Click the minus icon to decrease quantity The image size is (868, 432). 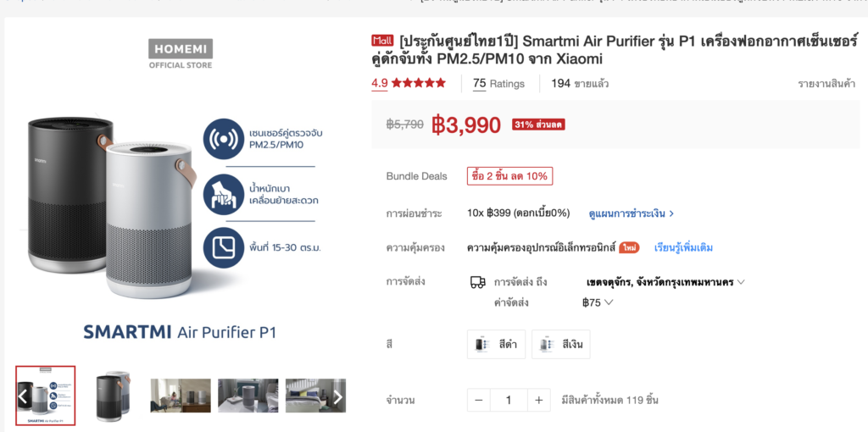pos(479,400)
